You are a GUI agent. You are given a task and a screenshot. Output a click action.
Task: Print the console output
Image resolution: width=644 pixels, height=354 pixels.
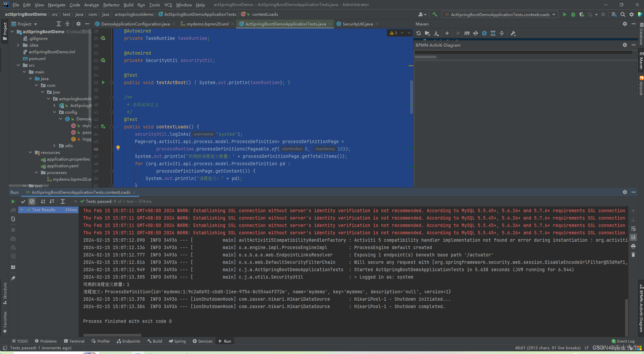633,246
